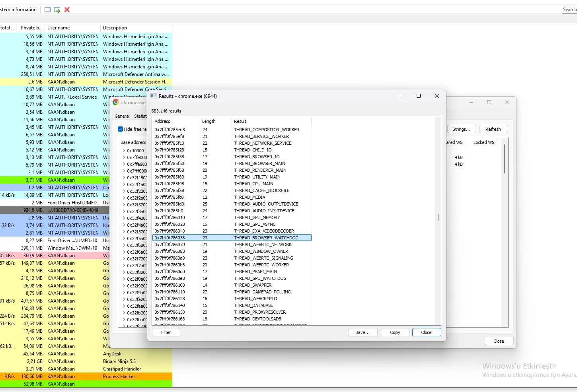Click the Results window title icon
577x392 pixels.
pyautogui.click(x=154, y=96)
